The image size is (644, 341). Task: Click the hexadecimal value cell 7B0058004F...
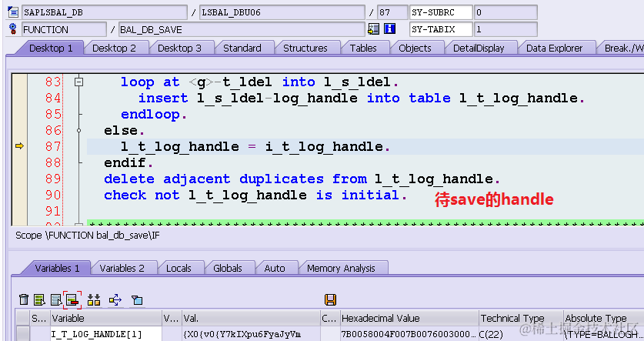tap(409, 334)
